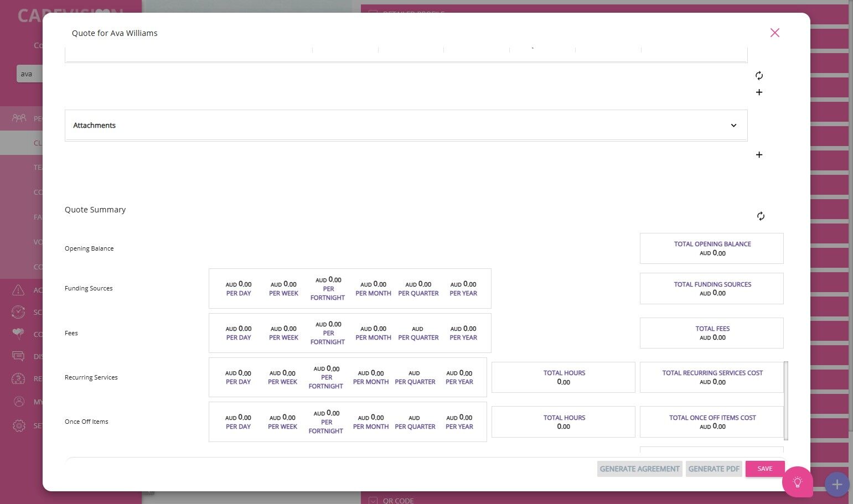Click the Recurring Services row label

point(91,377)
